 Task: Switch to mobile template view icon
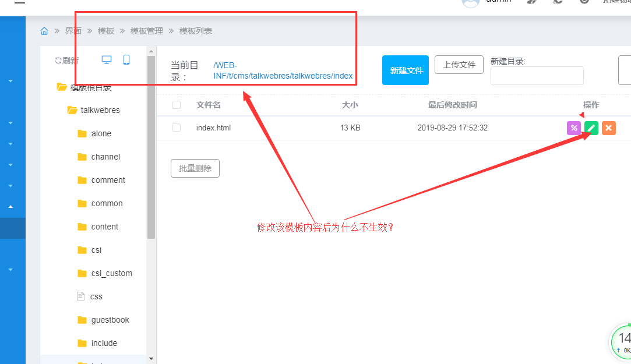[x=126, y=60]
